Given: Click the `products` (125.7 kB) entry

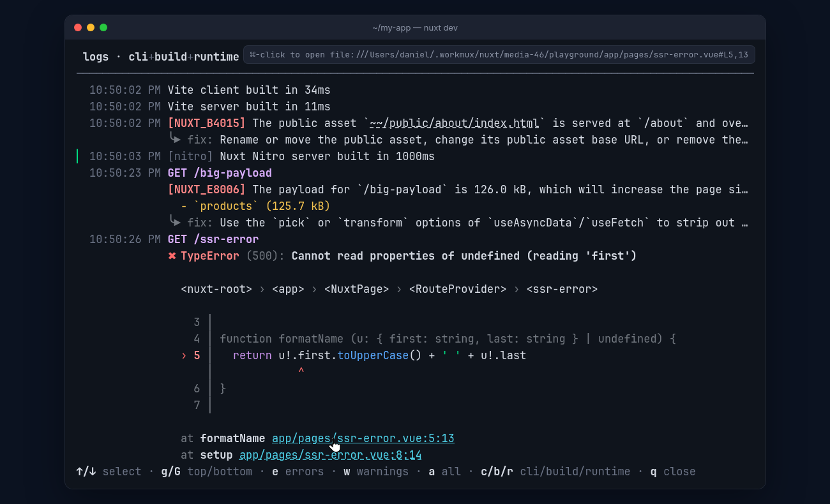Looking at the screenshot, I should [255, 206].
